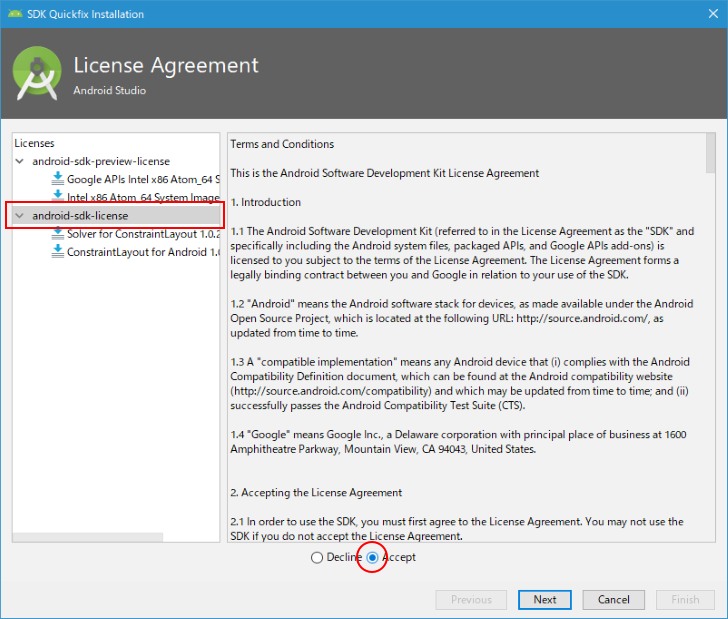
Task: Collapse the android-sdk-preview-license node
Action: click(20, 161)
